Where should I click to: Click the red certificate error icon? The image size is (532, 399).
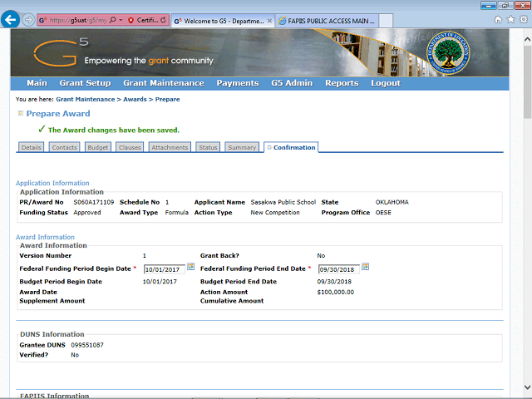click(131, 20)
